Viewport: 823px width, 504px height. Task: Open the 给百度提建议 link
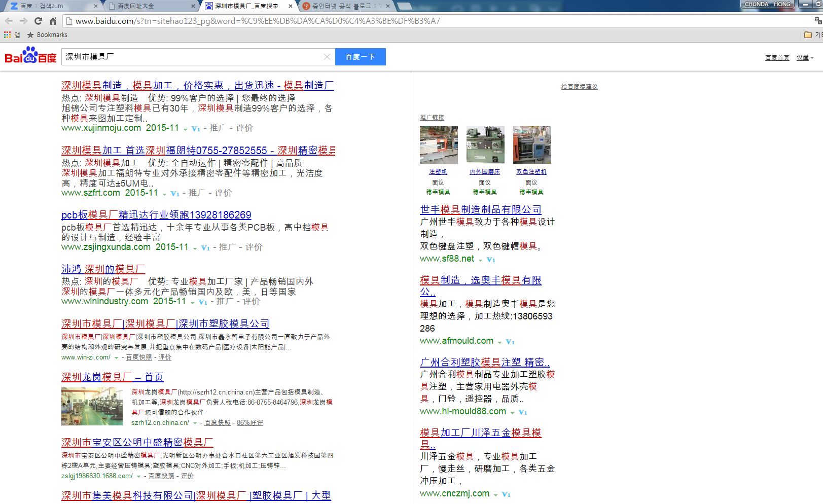coord(579,86)
